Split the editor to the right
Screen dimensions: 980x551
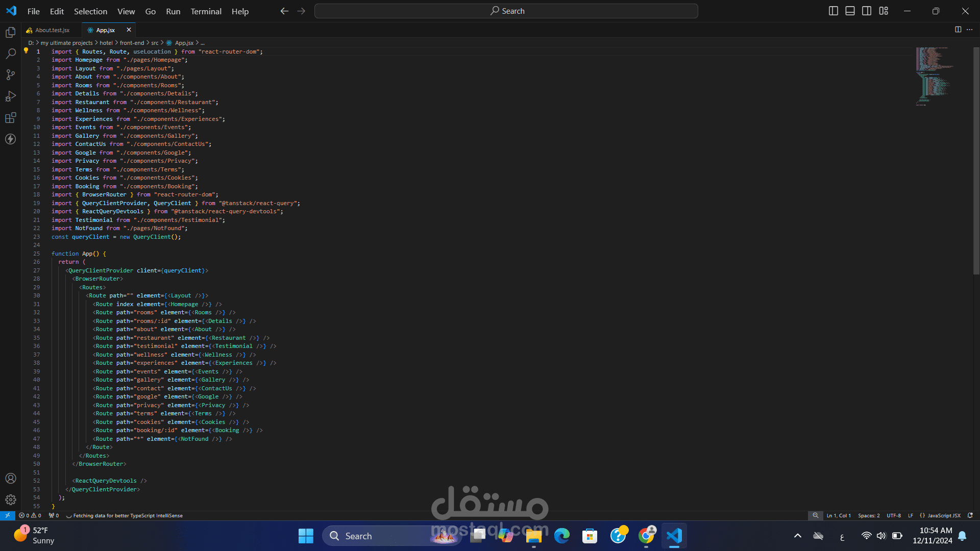pos(958,30)
